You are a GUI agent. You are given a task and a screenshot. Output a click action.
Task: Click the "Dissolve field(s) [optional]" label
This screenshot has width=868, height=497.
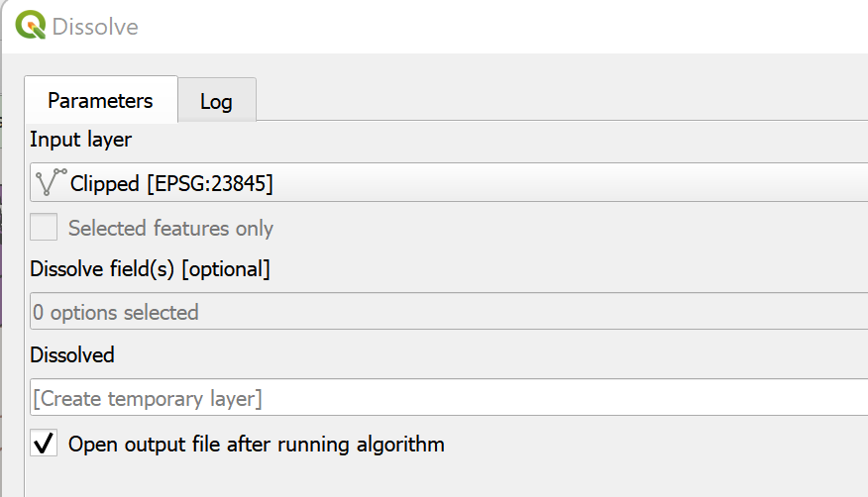tap(150, 268)
